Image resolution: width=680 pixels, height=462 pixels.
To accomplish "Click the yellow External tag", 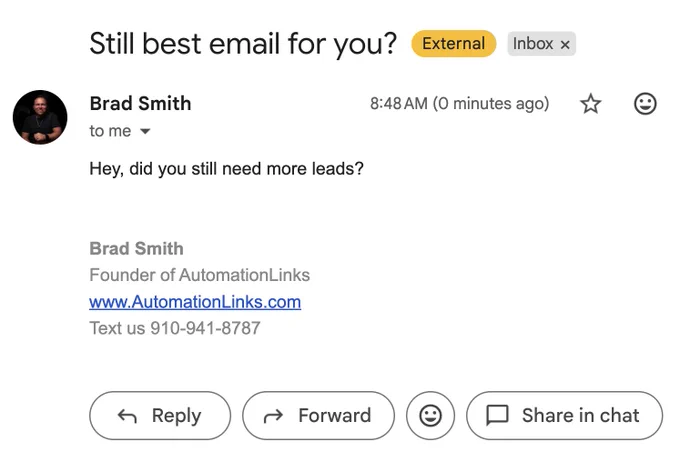I will [454, 43].
